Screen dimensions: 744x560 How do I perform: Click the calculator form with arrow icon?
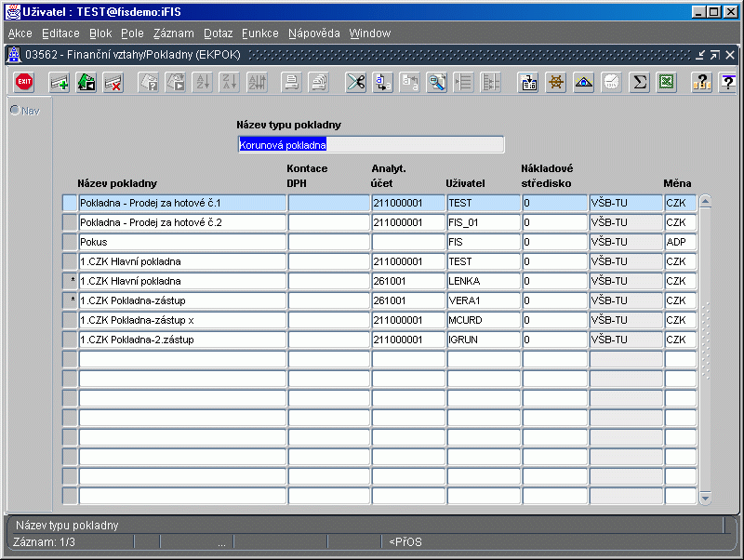pyautogui.click(x=528, y=83)
